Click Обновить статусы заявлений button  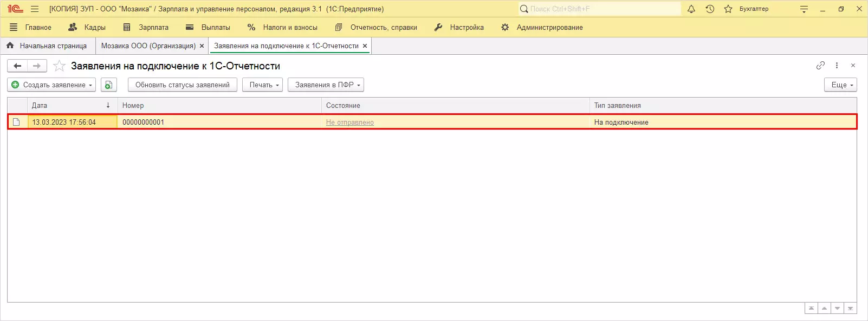pos(183,85)
